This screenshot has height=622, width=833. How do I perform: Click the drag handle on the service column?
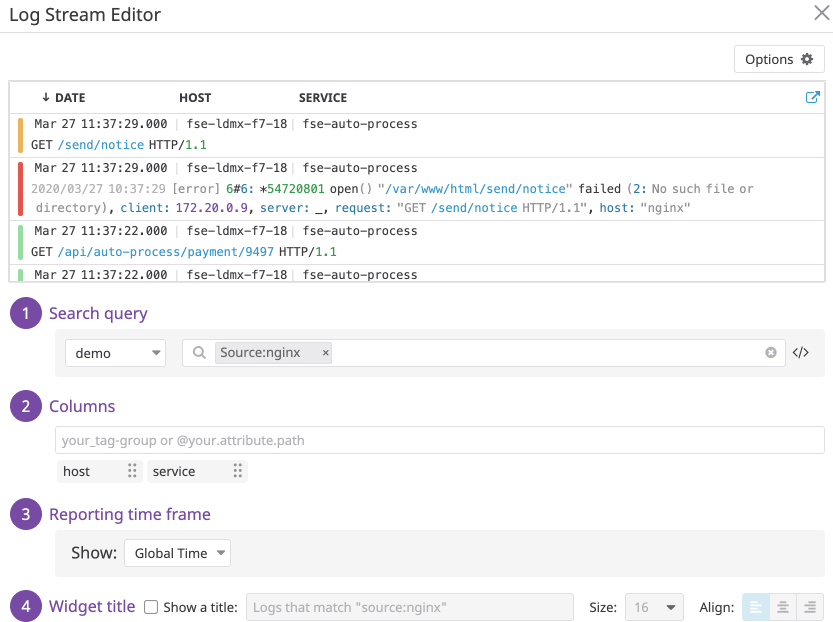[236, 471]
